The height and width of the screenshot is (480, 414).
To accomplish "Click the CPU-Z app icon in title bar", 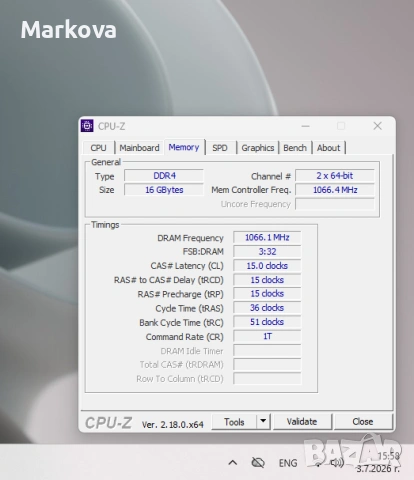I will pyautogui.click(x=87, y=126).
